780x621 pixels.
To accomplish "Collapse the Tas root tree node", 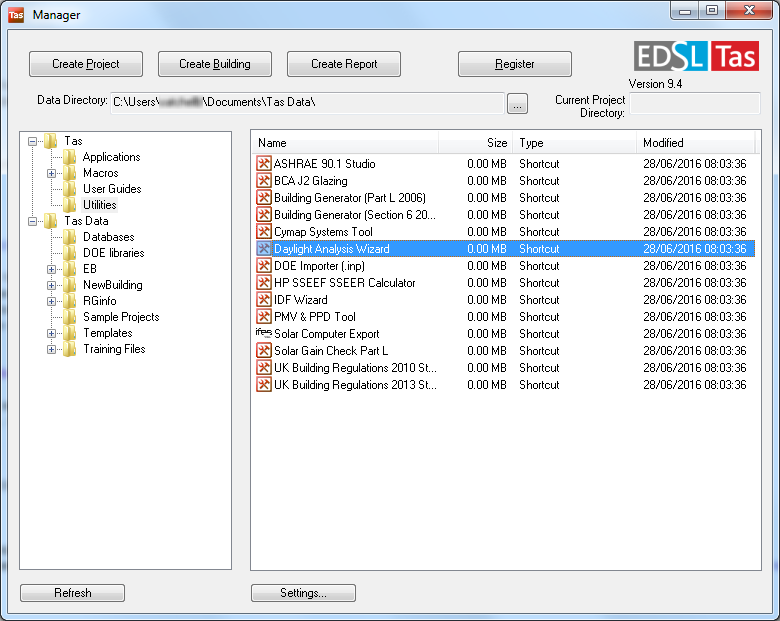I will click(x=32, y=141).
